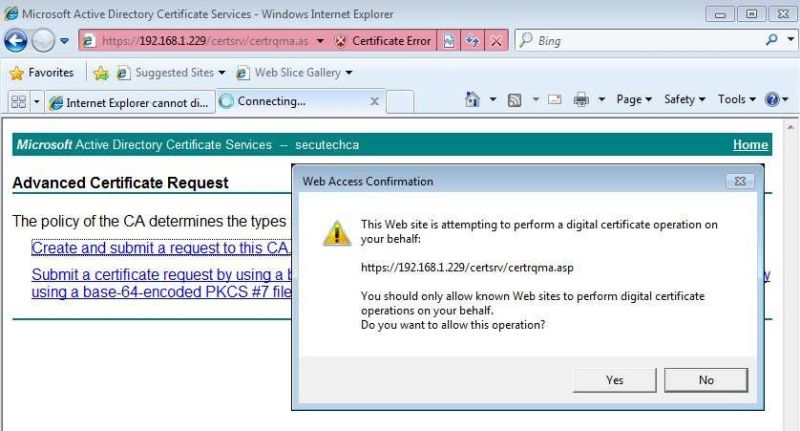This screenshot has height=431, width=800.
Task: Click the Internet Explorer title bar icon
Action: 11,14
